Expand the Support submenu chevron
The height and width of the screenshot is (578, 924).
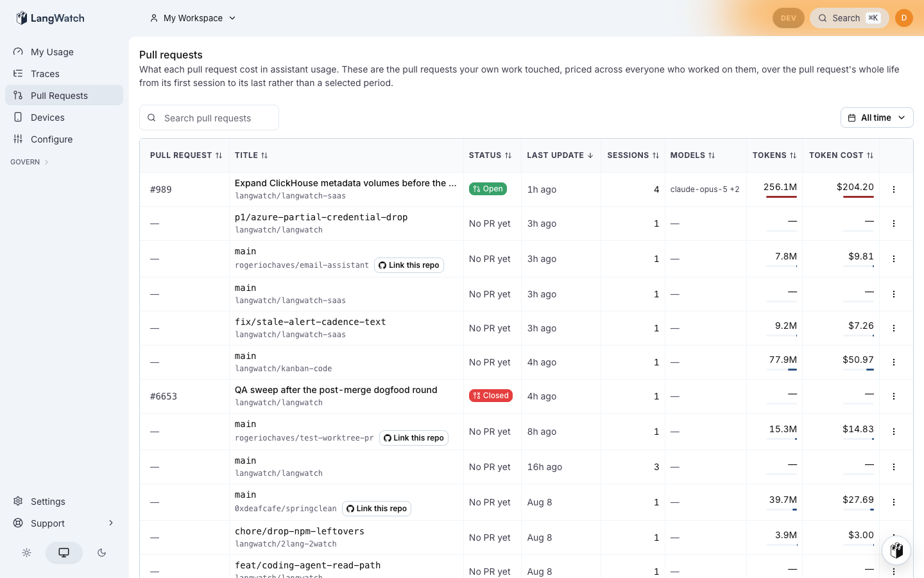click(111, 523)
